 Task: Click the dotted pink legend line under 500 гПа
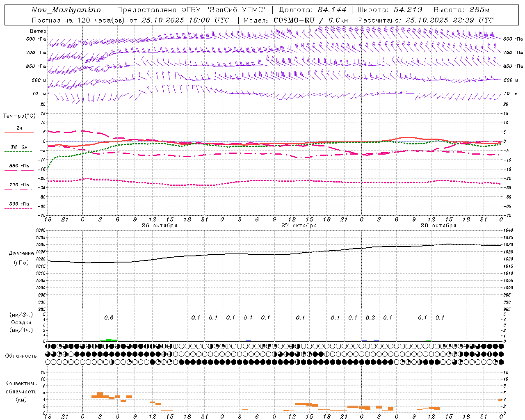18,208
